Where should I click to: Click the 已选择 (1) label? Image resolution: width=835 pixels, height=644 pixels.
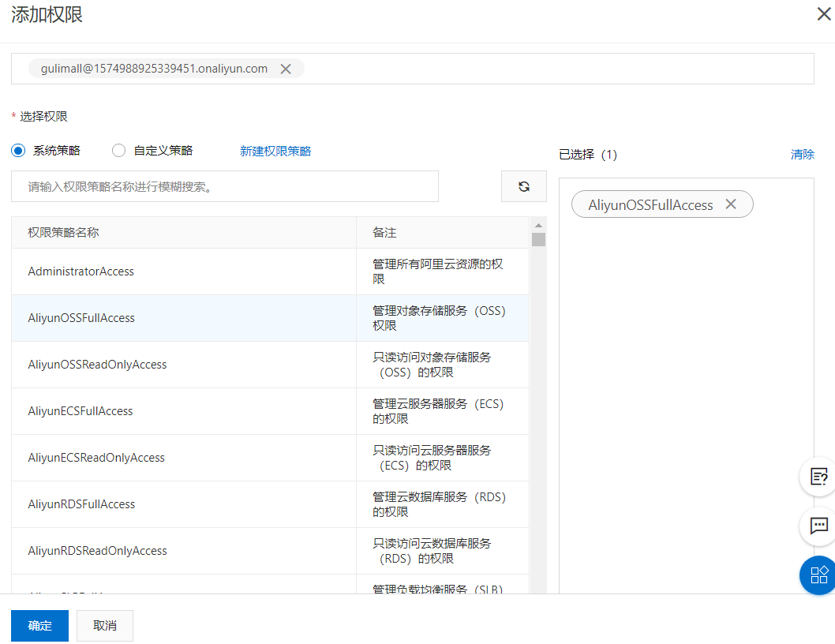pos(588,155)
